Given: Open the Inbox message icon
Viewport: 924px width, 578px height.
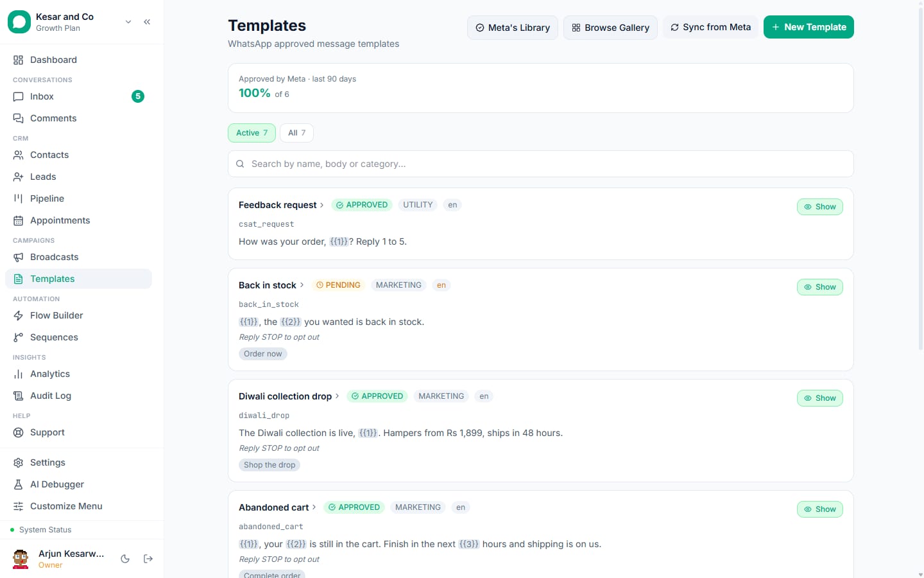Looking at the screenshot, I should 18,96.
